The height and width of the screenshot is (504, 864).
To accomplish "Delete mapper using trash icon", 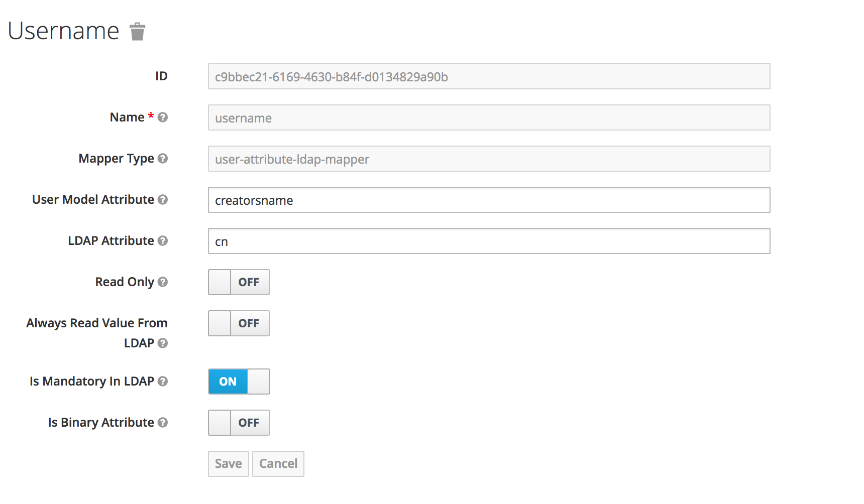I will click(x=137, y=32).
